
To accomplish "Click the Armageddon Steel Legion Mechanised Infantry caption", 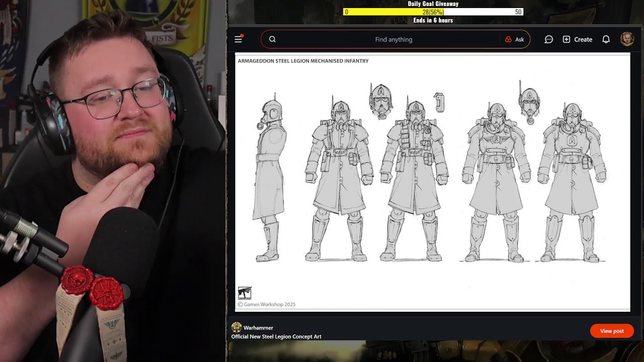I will coord(303,61).
